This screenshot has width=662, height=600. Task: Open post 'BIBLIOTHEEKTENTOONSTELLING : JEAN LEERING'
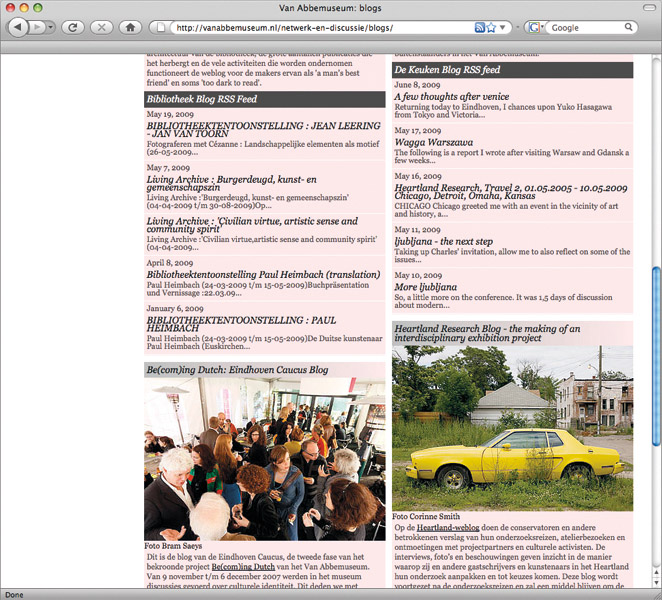pos(263,130)
